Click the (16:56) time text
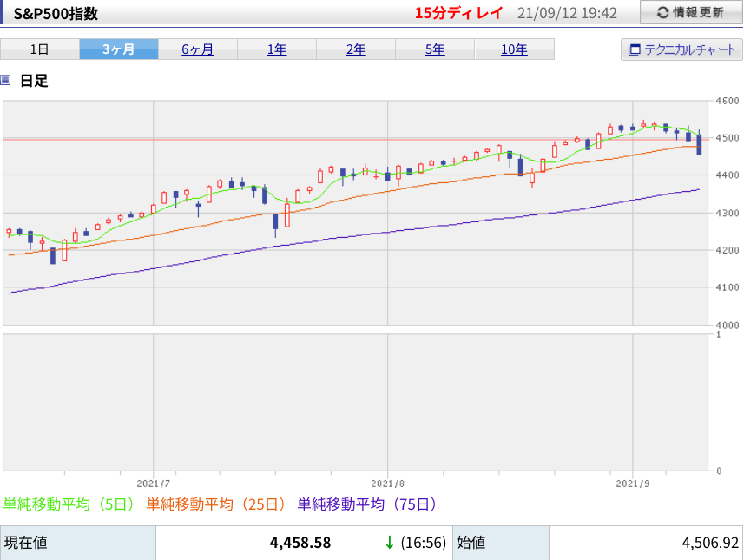 [x=424, y=543]
